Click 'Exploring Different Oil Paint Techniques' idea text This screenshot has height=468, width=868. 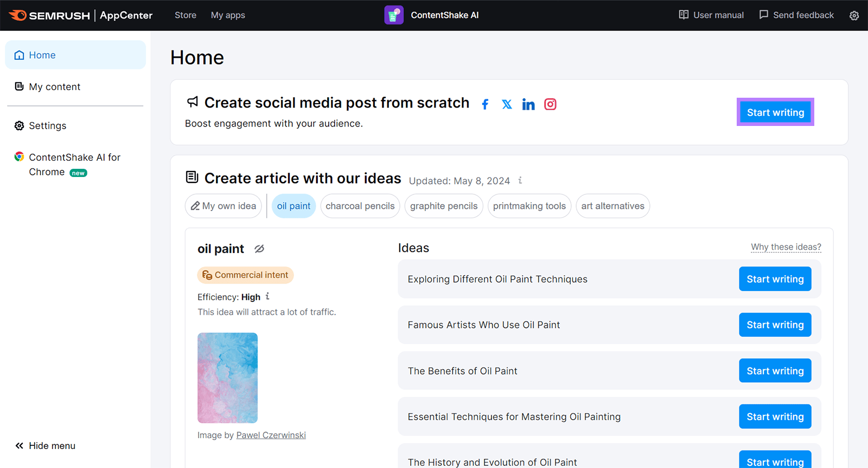(497, 279)
